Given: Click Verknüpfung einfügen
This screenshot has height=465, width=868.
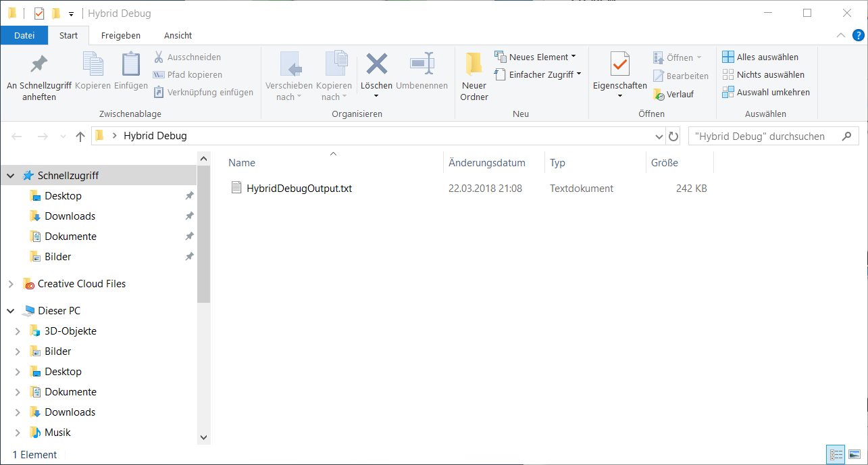Looking at the screenshot, I should coord(203,92).
